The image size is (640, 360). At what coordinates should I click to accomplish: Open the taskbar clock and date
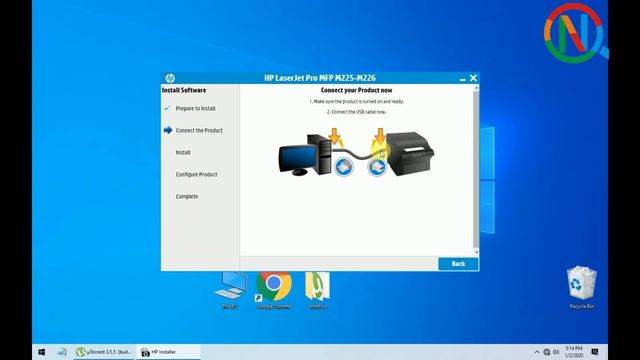574,352
